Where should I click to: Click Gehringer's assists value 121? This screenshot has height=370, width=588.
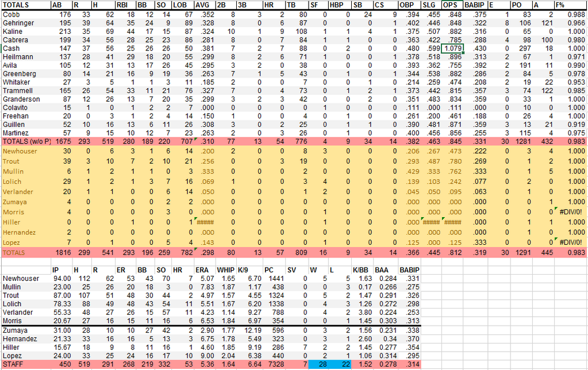click(547, 23)
